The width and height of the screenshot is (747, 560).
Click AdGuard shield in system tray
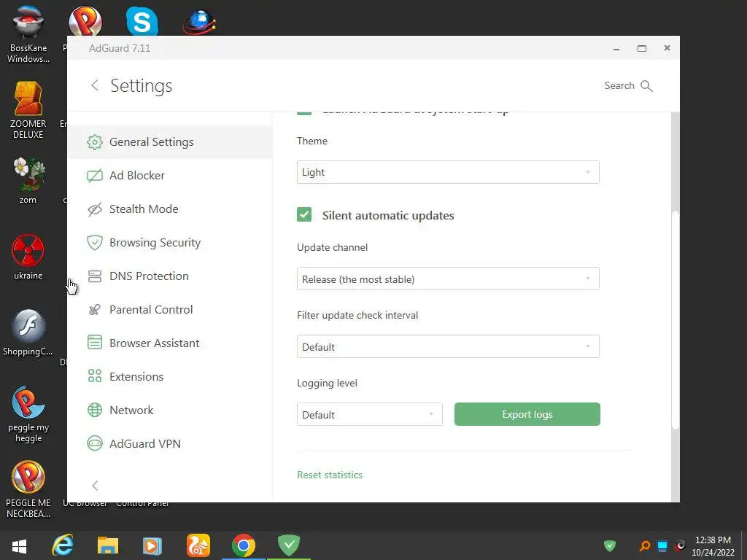tap(610, 545)
